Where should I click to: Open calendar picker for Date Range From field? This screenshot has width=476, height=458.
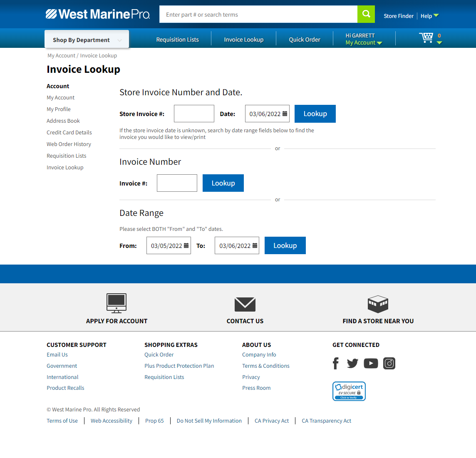(x=186, y=246)
